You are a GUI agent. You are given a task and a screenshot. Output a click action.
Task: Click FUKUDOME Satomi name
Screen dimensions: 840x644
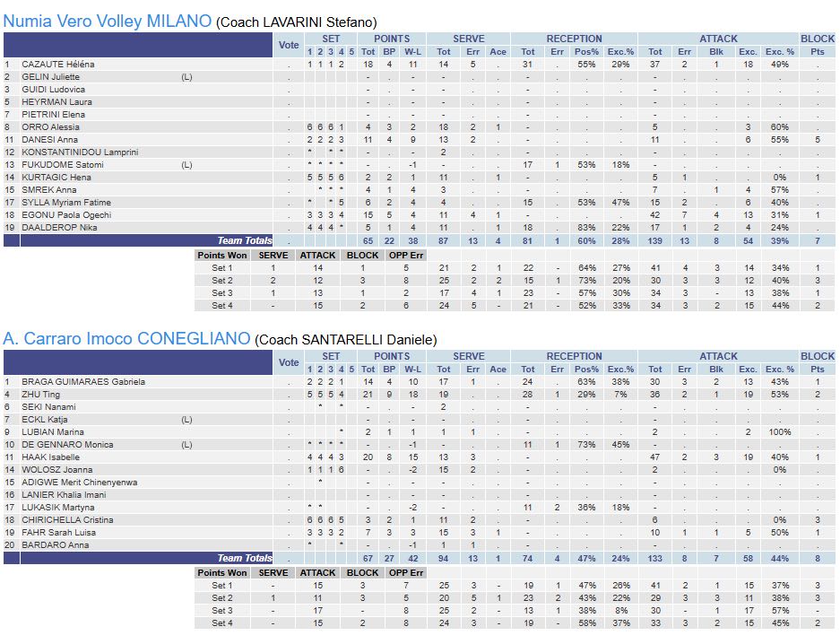63,165
